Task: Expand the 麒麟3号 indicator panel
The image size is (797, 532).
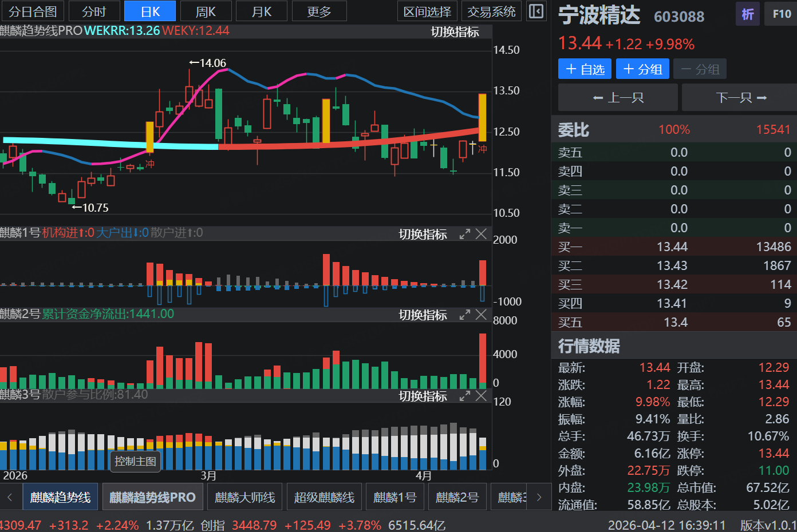Action: click(465, 396)
